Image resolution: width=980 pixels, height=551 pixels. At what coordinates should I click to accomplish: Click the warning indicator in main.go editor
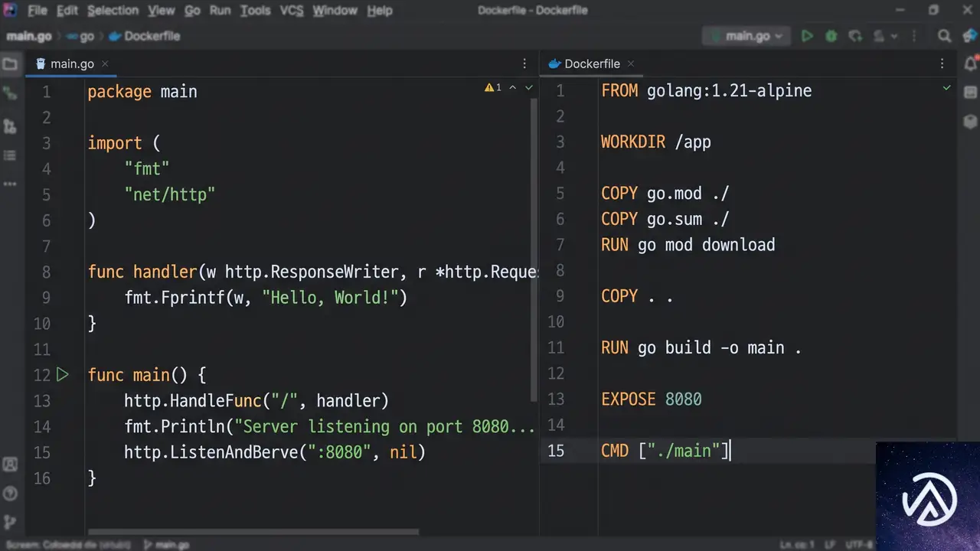[x=493, y=88]
